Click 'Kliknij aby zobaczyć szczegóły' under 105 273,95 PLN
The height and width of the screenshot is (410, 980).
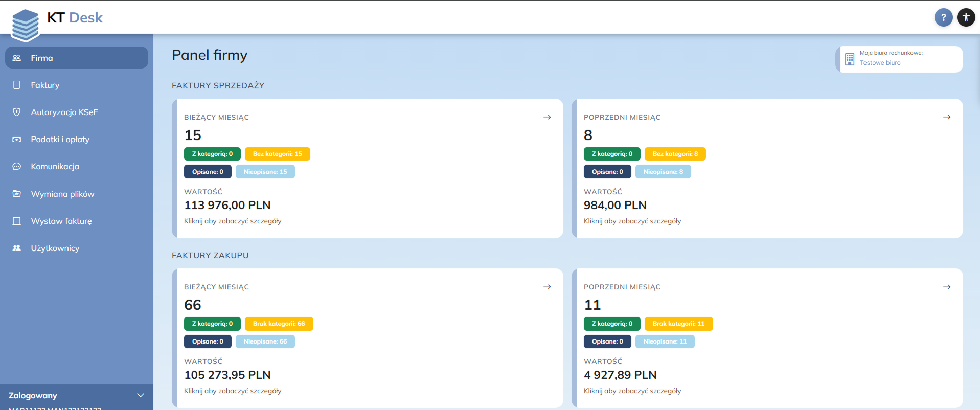coord(233,391)
